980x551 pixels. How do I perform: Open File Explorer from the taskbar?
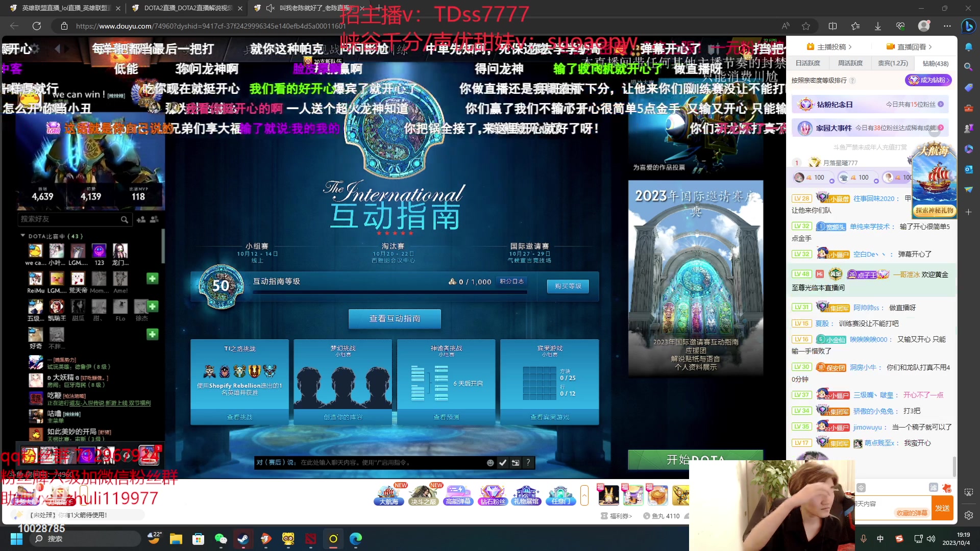(x=176, y=539)
